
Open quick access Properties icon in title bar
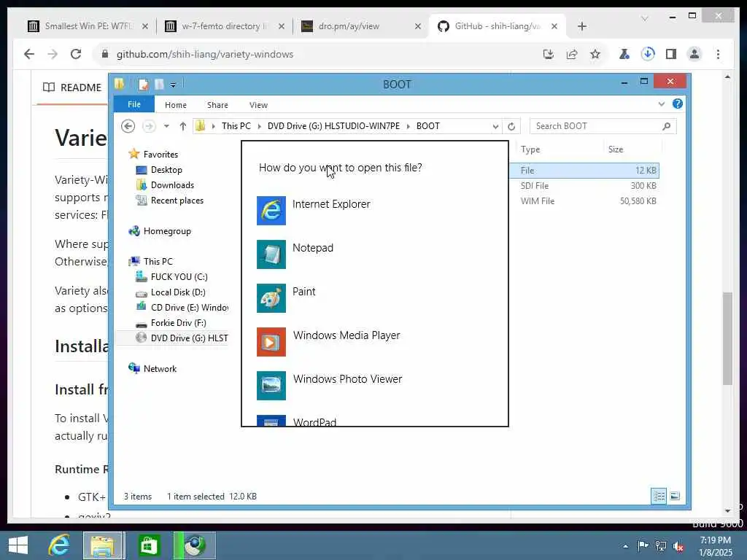[x=144, y=85]
